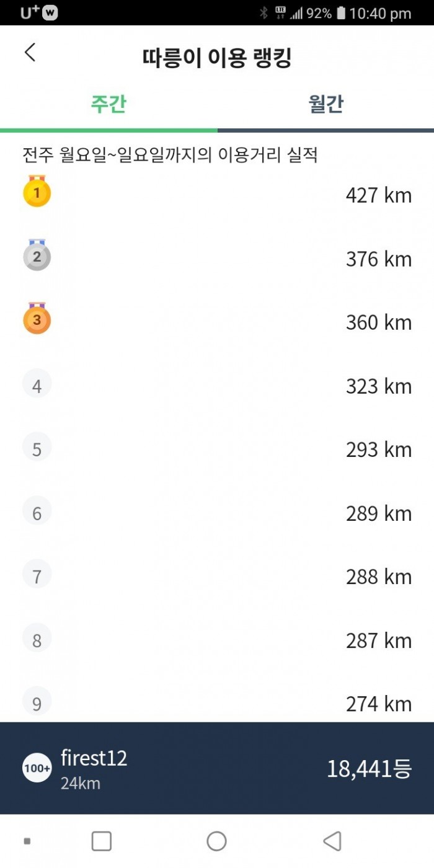
Task: Select the silver second-place medal icon
Action: (37, 255)
